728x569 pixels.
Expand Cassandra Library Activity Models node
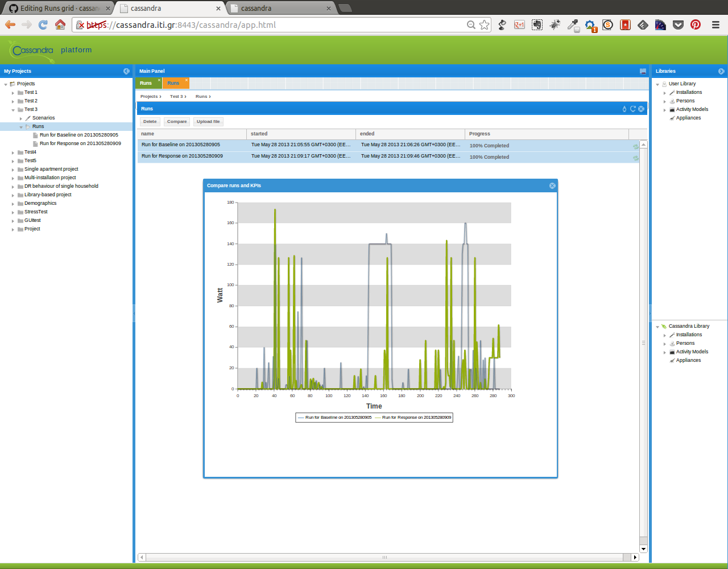coord(665,352)
